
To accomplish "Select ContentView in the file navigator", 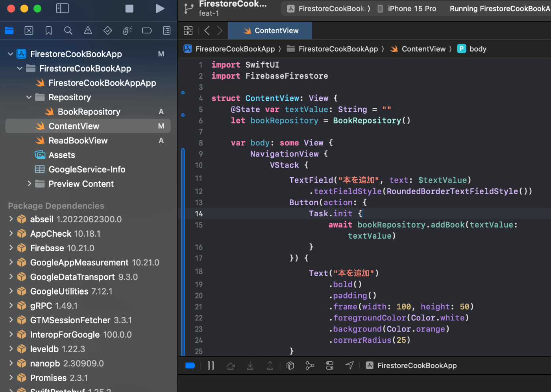I will click(88, 126).
